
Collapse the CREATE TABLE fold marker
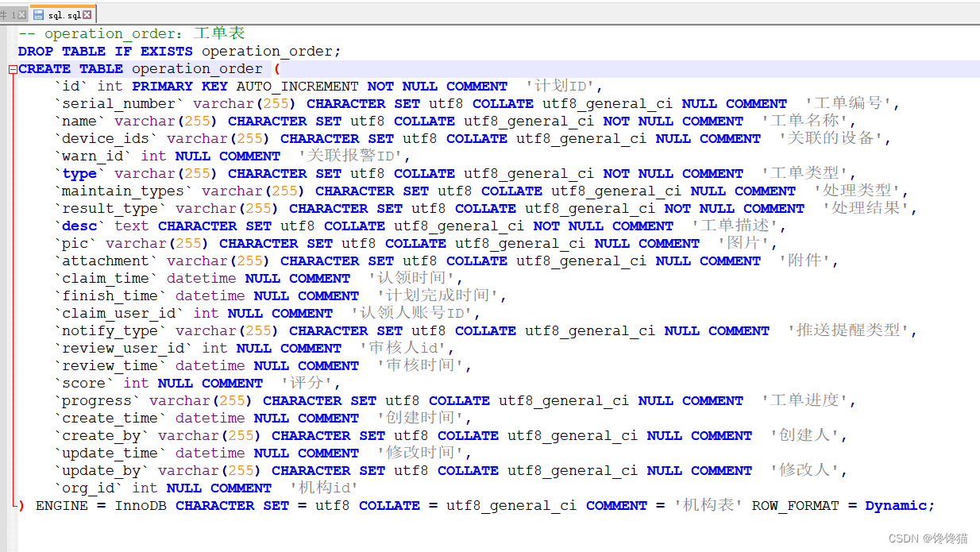pyautogui.click(x=13, y=69)
